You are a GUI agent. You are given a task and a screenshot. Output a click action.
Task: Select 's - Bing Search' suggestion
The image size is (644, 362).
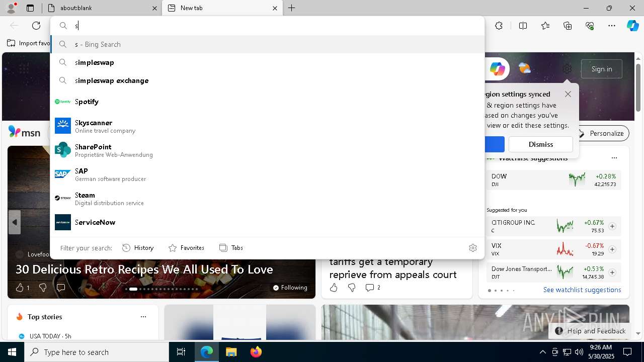(267, 44)
